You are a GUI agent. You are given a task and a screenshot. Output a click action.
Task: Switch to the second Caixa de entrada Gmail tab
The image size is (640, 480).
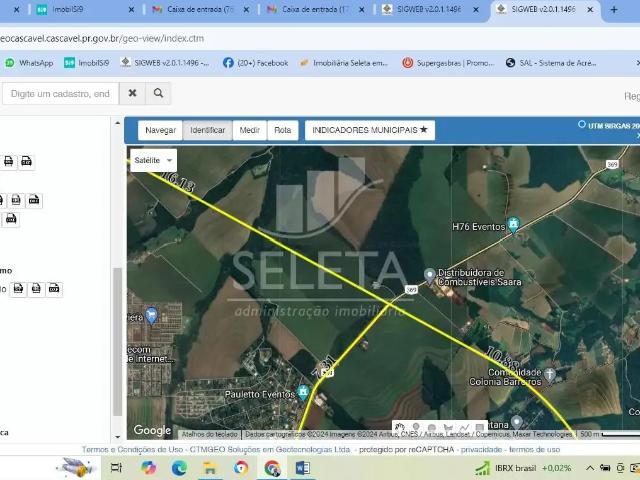pyautogui.click(x=315, y=9)
